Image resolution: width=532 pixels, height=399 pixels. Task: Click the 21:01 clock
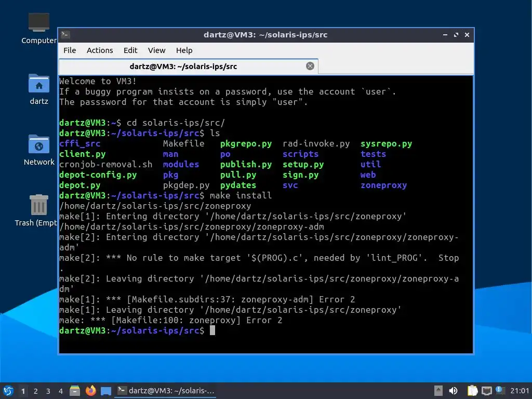tap(520, 391)
